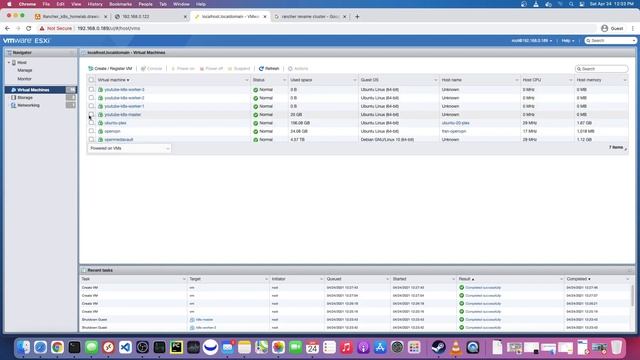Screen dimensions: 640x360
Task: Tick the checkbox for ubuntu-plex
Action: (91, 123)
